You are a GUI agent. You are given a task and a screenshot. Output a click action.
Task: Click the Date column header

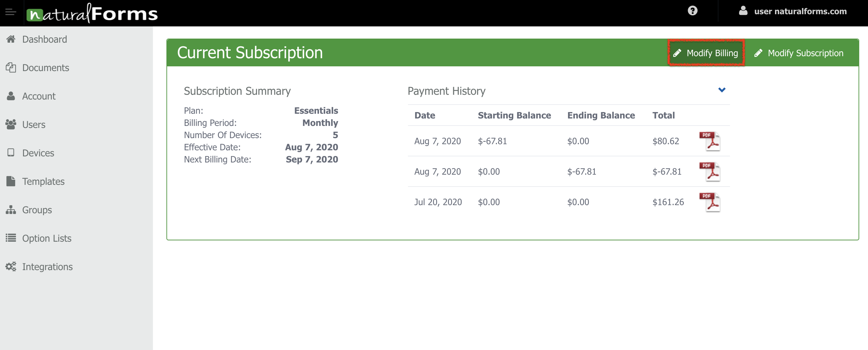(x=425, y=115)
